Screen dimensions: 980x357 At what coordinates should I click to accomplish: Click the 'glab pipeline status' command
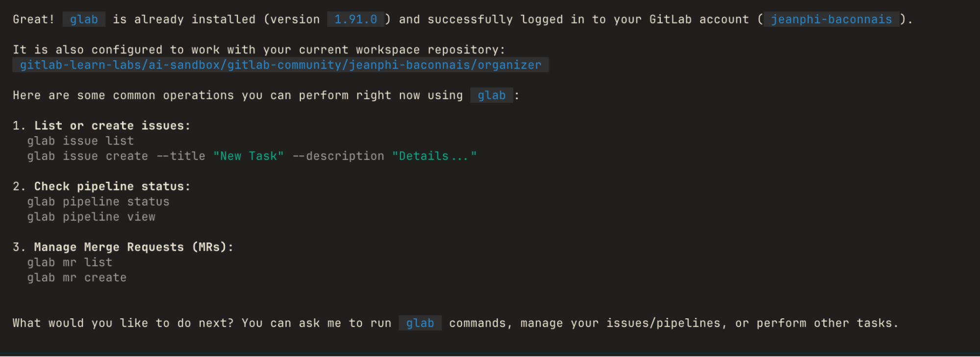[x=98, y=202]
